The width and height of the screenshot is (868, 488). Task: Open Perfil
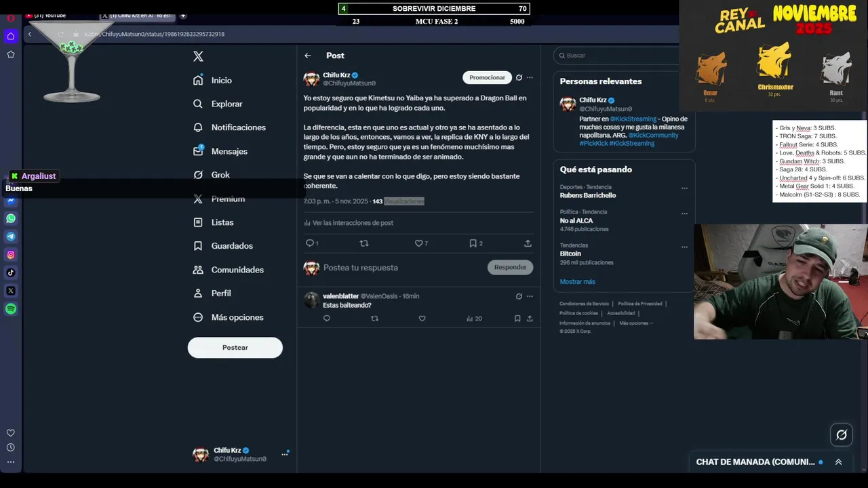click(x=212, y=293)
